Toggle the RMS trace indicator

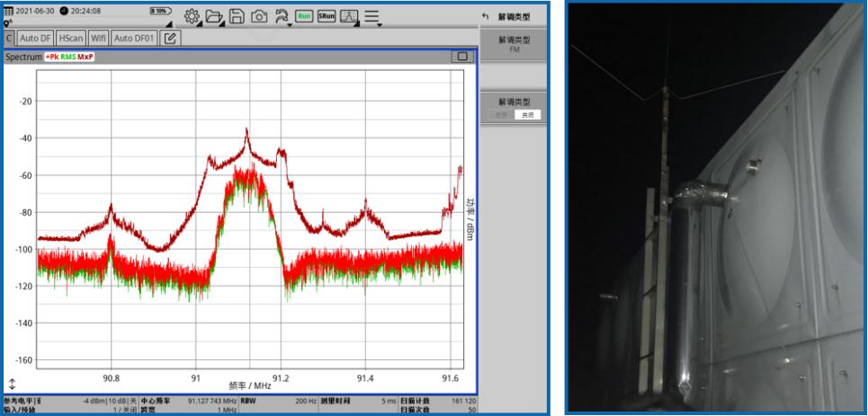67,58
